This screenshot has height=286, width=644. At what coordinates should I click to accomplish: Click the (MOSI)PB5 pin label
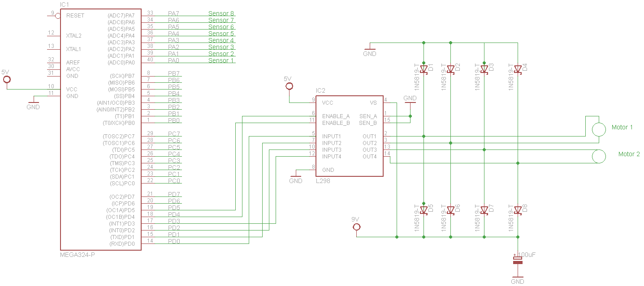(121, 89)
